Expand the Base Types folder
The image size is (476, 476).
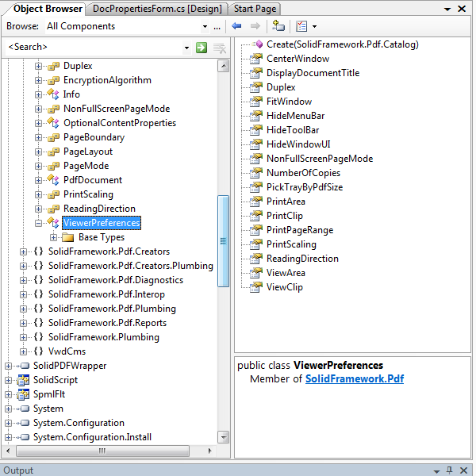53,237
